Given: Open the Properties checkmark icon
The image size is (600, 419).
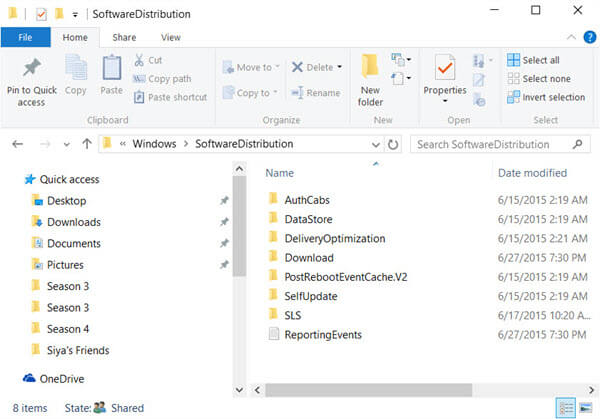Looking at the screenshot, I should click(445, 68).
